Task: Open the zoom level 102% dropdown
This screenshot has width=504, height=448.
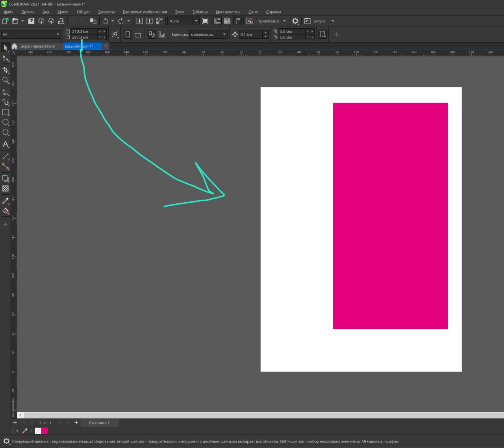Action: pos(196,21)
